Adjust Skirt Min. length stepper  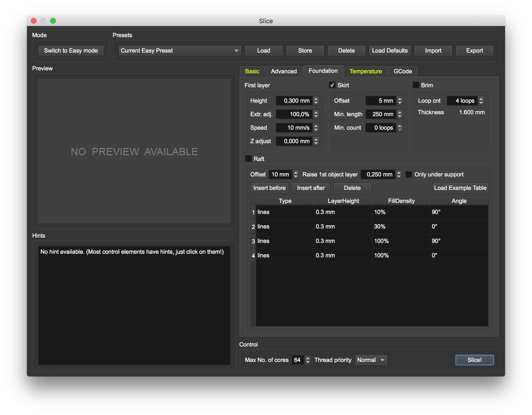[x=400, y=114]
